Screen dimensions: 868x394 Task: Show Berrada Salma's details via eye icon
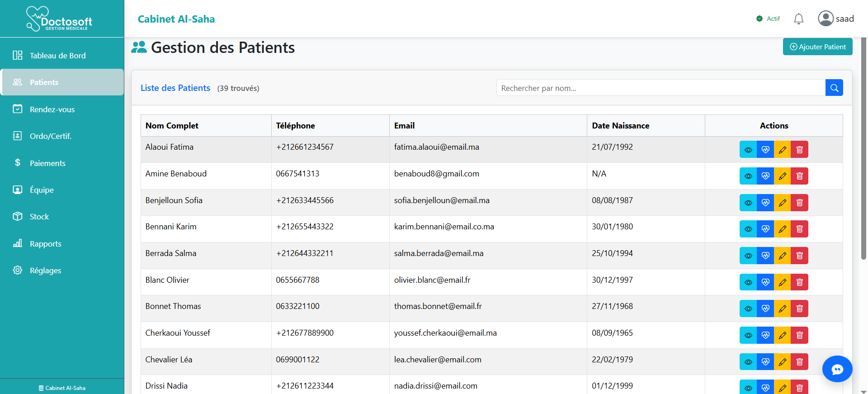click(748, 256)
